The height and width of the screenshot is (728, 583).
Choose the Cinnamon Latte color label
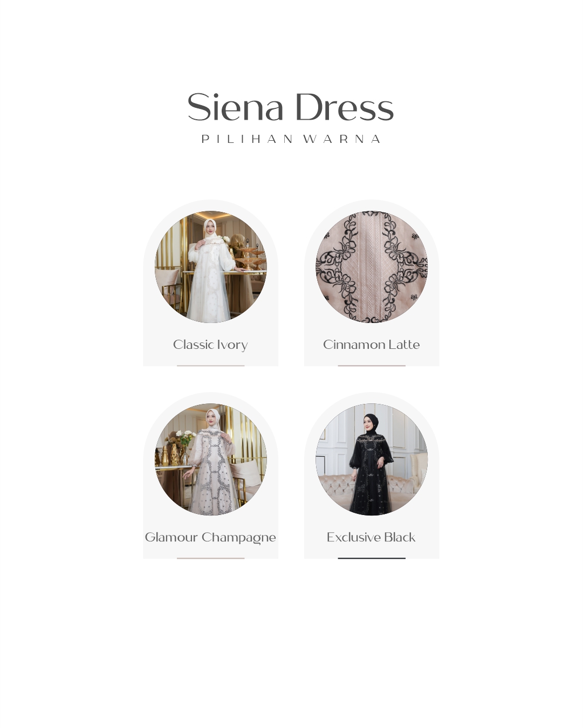click(372, 345)
